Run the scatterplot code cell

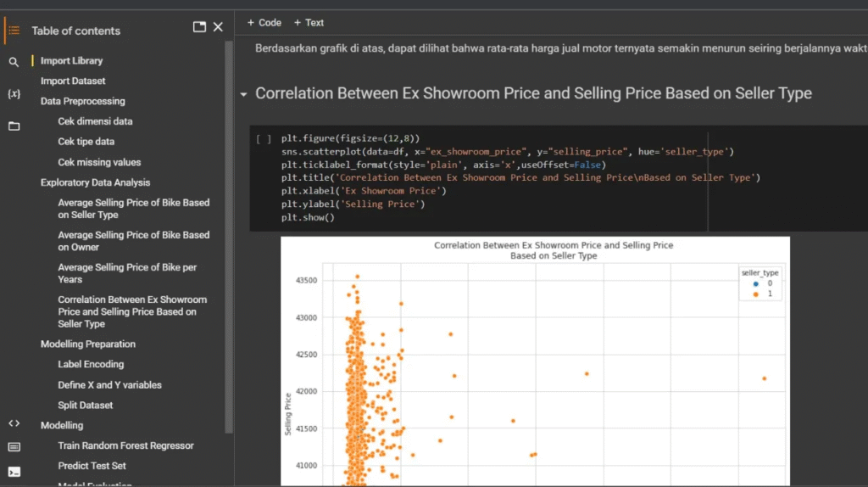(264, 139)
